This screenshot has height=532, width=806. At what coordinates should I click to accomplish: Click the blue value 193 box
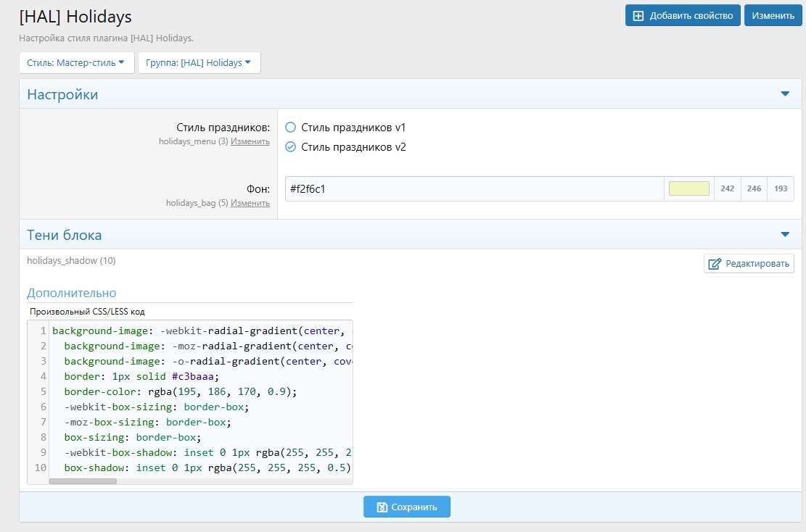click(781, 188)
